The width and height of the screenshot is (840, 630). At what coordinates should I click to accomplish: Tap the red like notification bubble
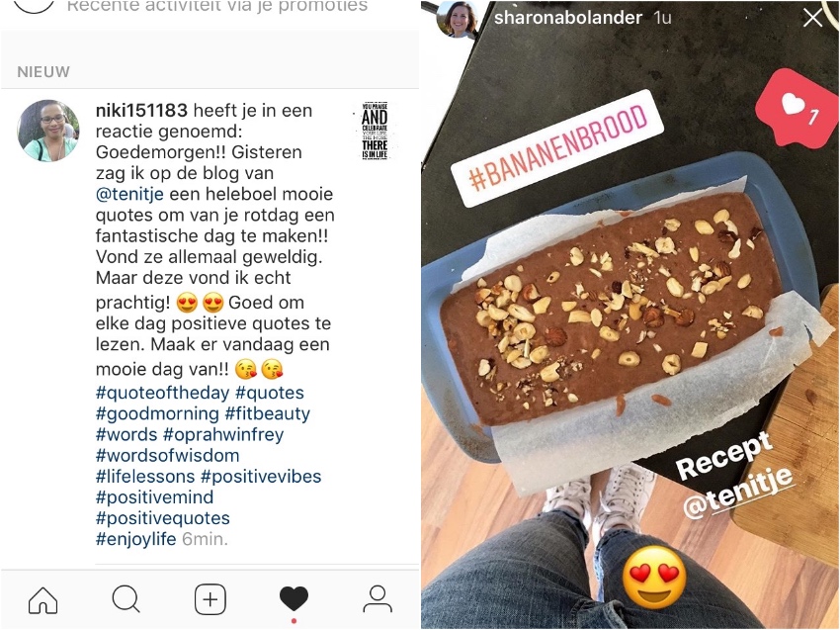[798, 109]
